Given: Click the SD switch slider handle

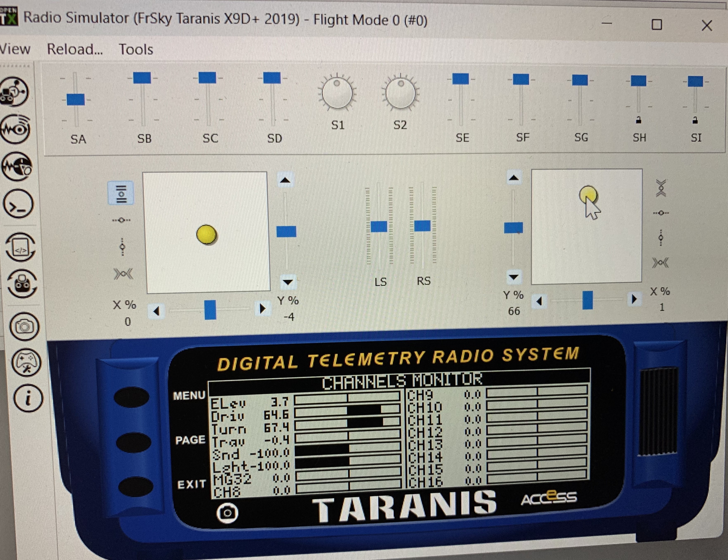Looking at the screenshot, I should pos(272,78).
